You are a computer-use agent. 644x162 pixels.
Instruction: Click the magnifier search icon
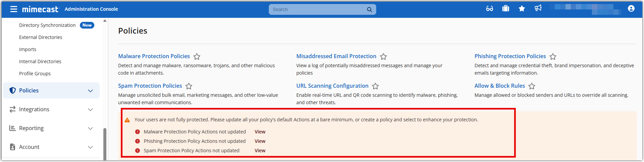pos(369,9)
